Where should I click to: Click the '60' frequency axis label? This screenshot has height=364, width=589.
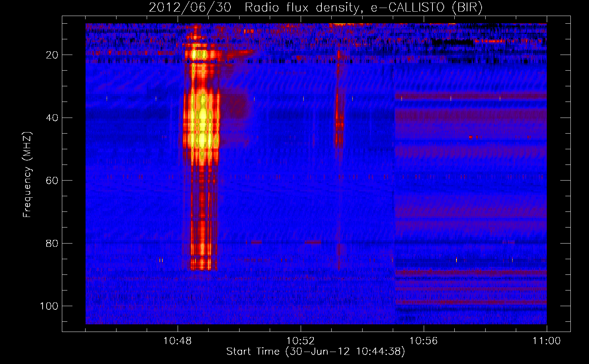click(52, 181)
